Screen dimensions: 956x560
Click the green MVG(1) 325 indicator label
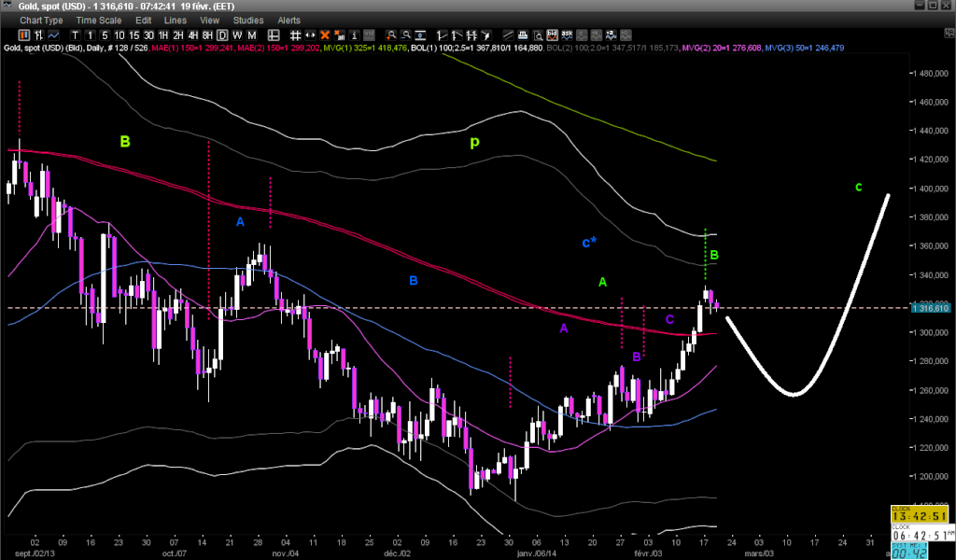point(365,48)
